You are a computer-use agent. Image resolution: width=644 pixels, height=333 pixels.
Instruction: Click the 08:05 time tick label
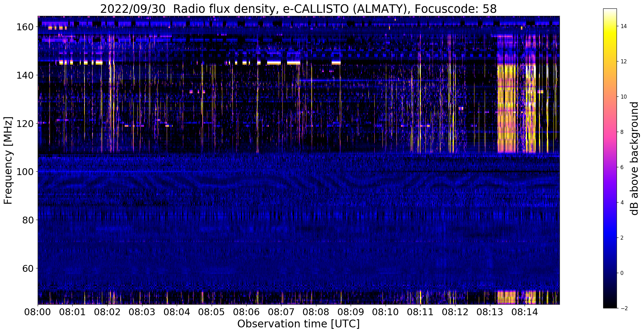pyautogui.click(x=212, y=311)
